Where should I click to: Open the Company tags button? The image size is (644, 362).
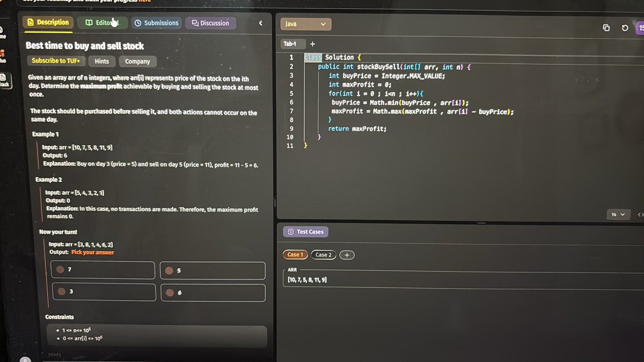[x=137, y=62]
